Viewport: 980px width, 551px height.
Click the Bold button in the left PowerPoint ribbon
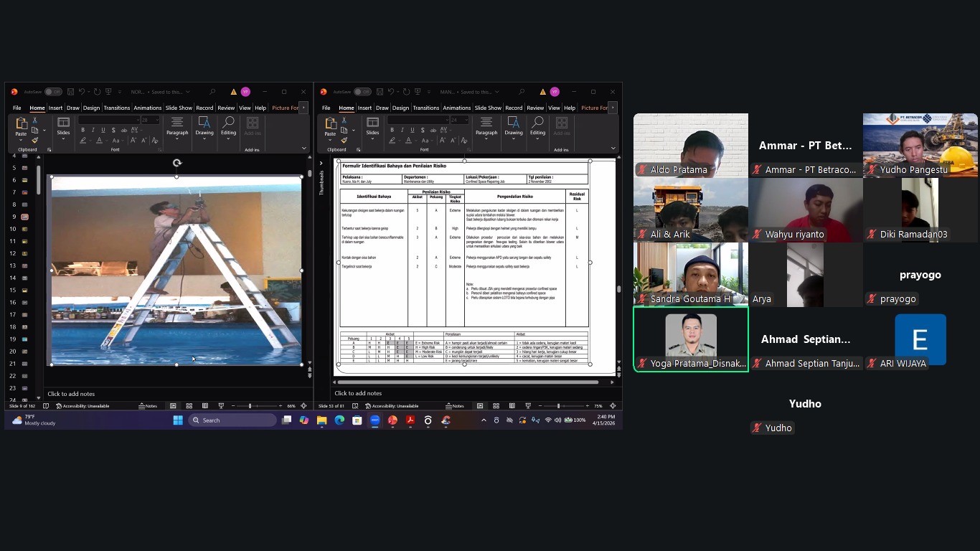[83, 130]
